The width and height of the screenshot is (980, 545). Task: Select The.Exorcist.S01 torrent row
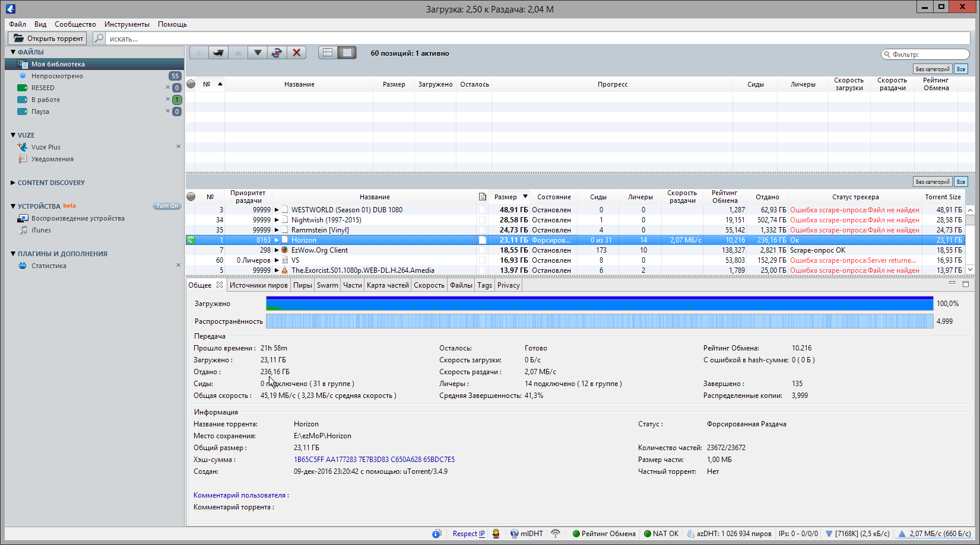click(575, 270)
